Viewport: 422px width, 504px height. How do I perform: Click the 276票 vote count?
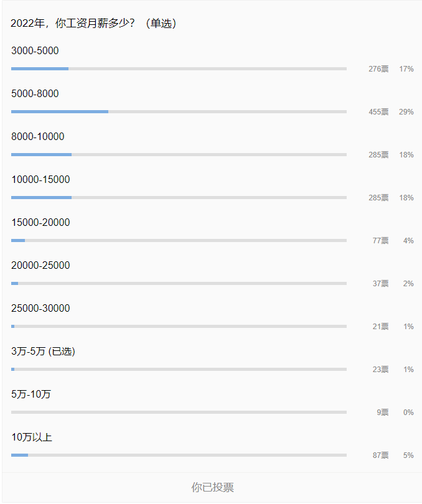[x=378, y=69]
